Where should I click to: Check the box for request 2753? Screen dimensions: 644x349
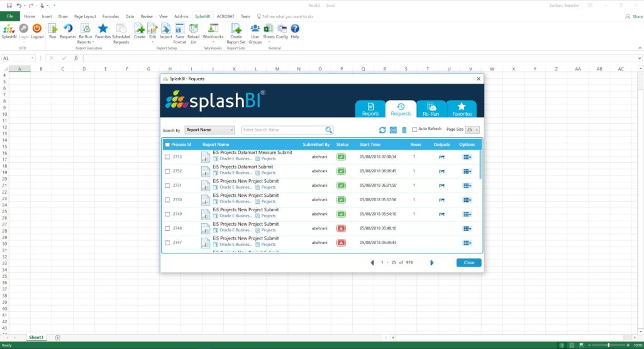pos(167,157)
